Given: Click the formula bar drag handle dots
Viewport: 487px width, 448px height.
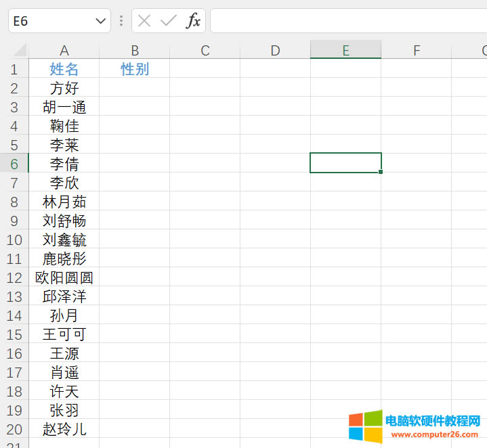Looking at the screenshot, I should [x=121, y=21].
